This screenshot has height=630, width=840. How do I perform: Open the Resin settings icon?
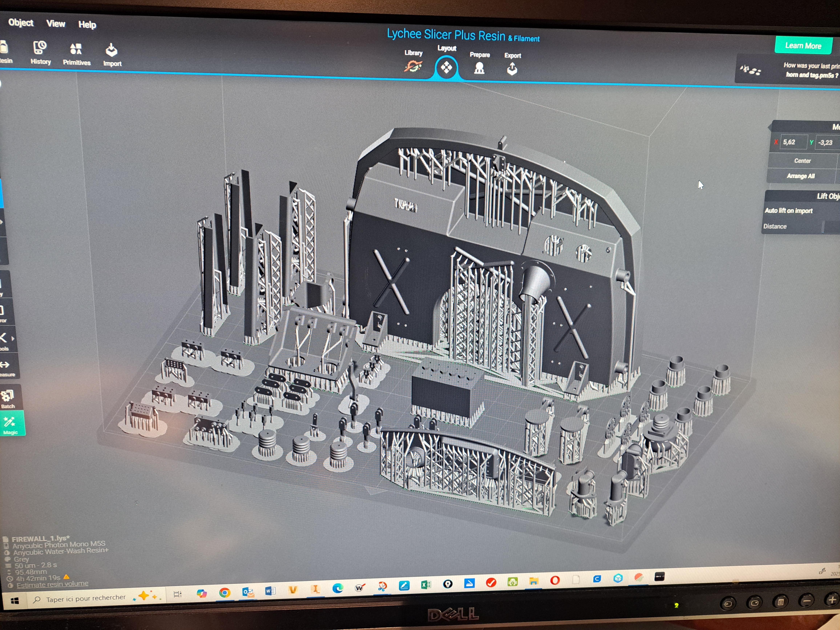tap(4, 47)
